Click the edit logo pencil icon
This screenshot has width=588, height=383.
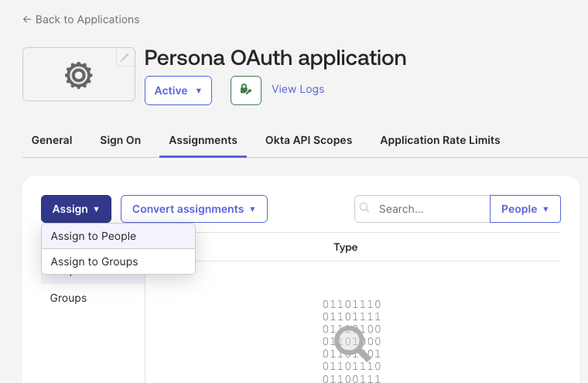coord(125,57)
